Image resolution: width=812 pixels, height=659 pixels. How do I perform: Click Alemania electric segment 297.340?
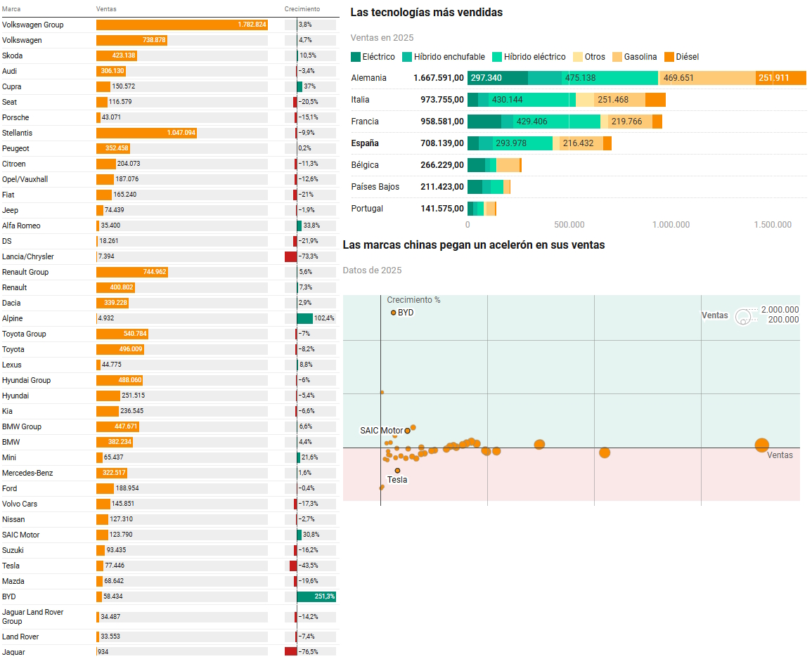(498, 78)
